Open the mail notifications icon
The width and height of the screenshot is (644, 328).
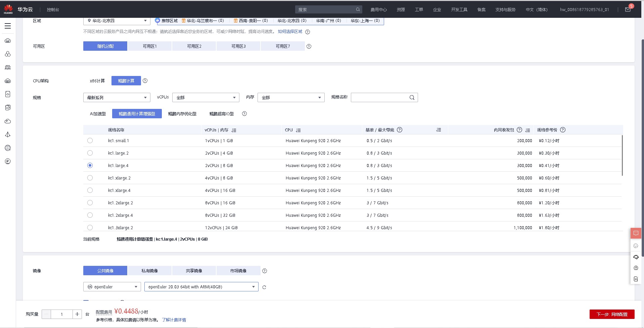pos(628,9)
